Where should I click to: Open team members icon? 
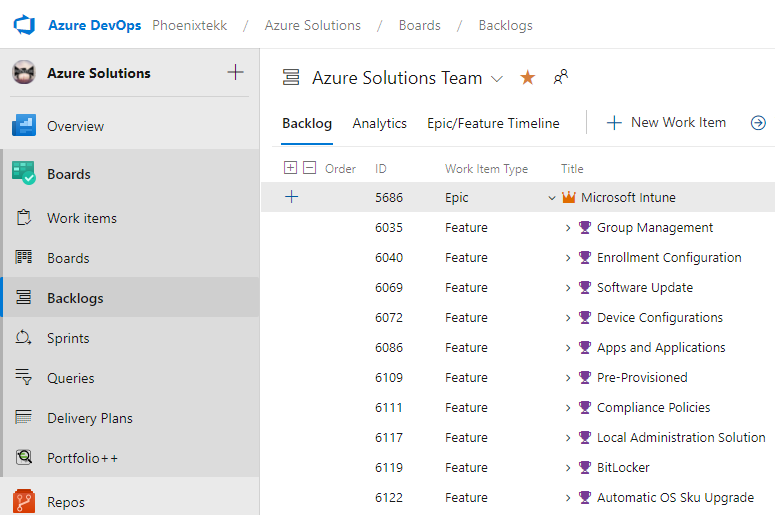(560, 77)
